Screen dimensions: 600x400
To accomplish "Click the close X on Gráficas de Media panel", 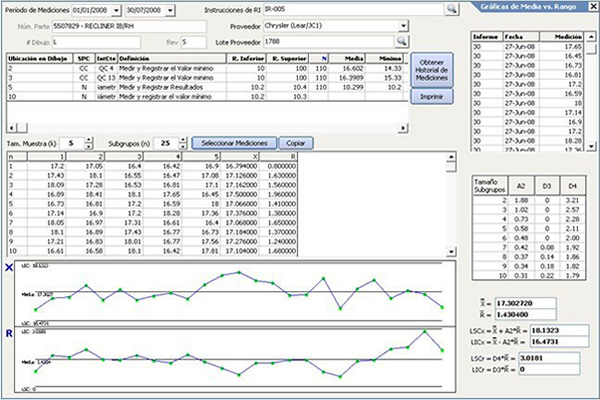I will click(593, 8).
